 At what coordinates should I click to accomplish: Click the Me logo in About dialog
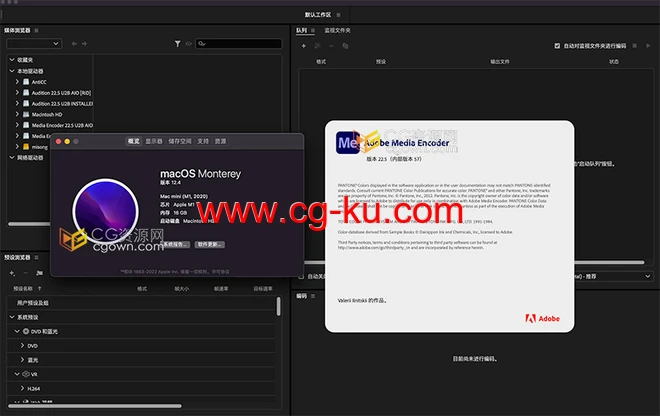(x=348, y=143)
